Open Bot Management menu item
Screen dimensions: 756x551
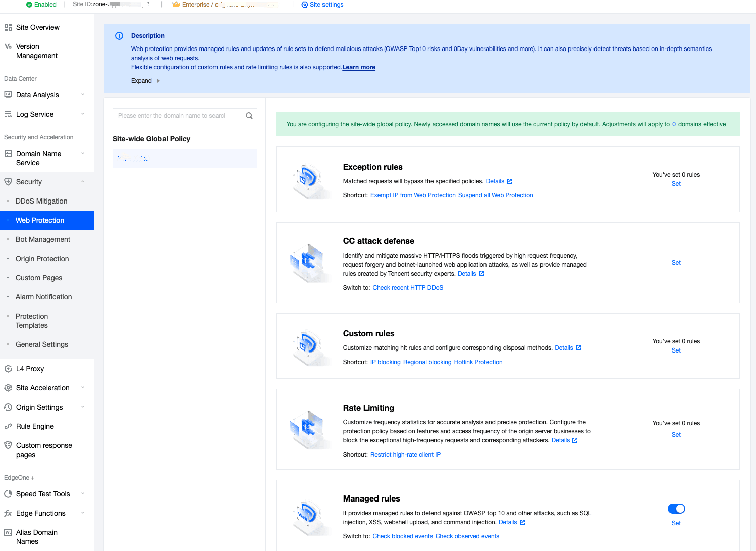(47, 239)
